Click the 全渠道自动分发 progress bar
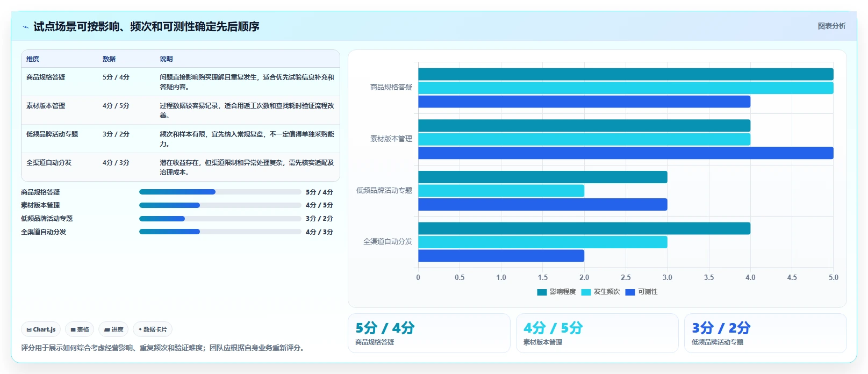868x374 pixels. click(220, 232)
